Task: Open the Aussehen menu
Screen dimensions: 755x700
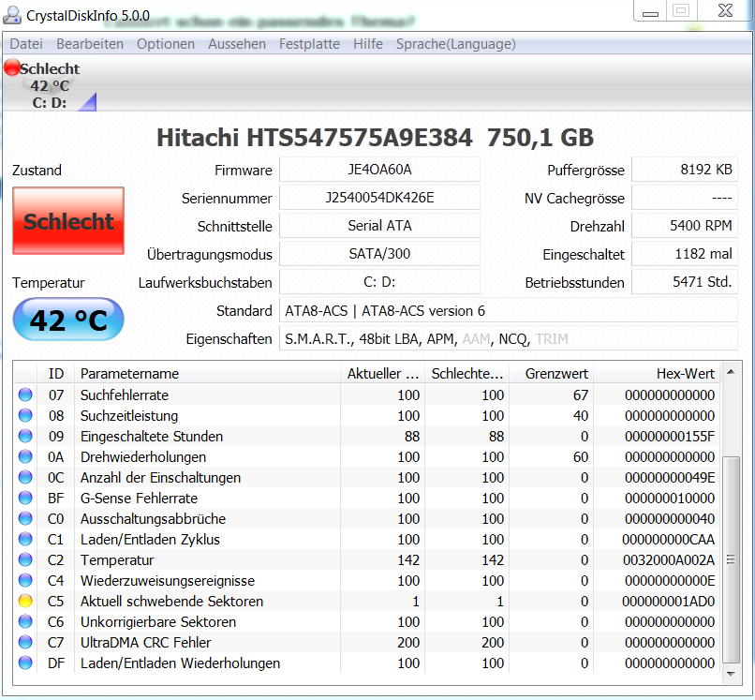Action: click(x=237, y=44)
